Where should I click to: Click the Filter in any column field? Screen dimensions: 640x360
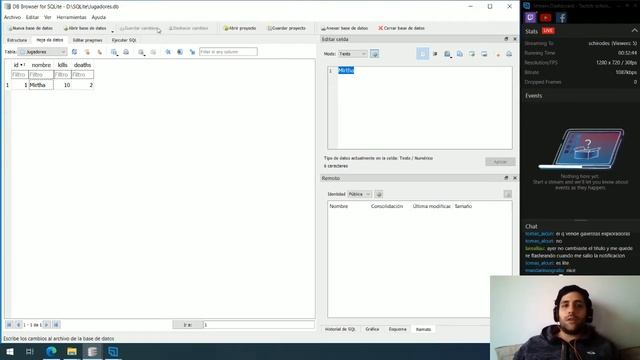pos(228,52)
